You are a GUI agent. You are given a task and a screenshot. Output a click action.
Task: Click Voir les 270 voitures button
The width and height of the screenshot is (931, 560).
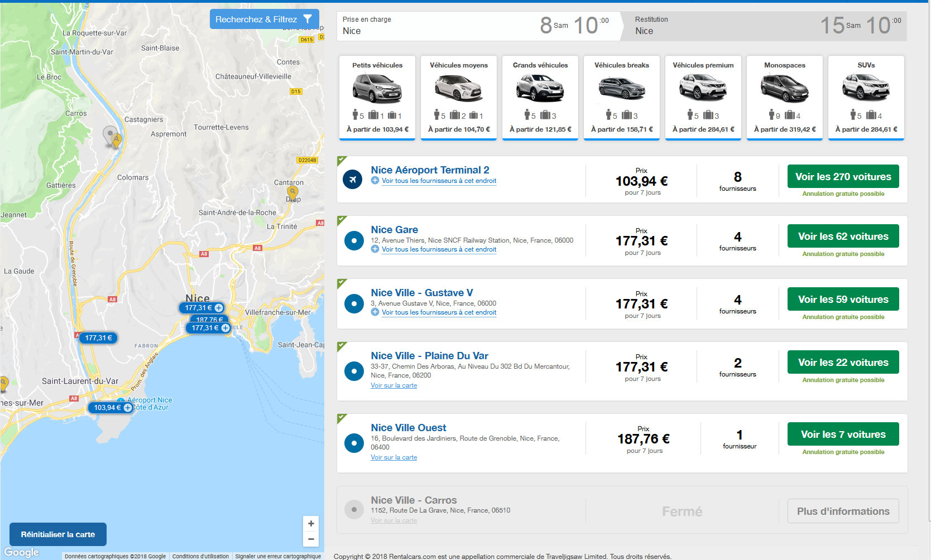(843, 176)
